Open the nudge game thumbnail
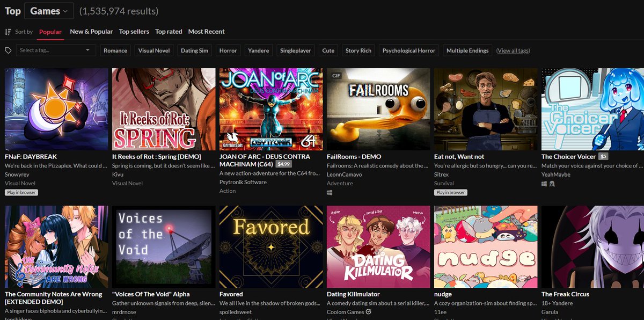644x320 pixels. 486,246
